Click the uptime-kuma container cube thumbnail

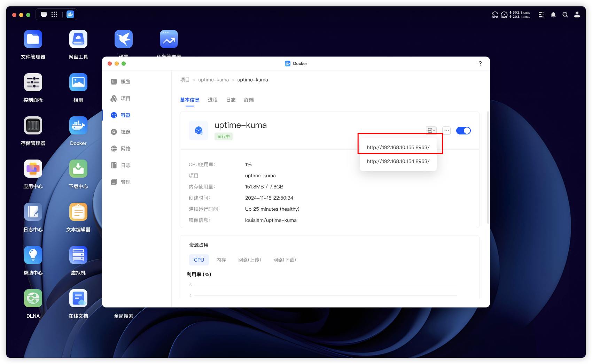click(x=198, y=131)
